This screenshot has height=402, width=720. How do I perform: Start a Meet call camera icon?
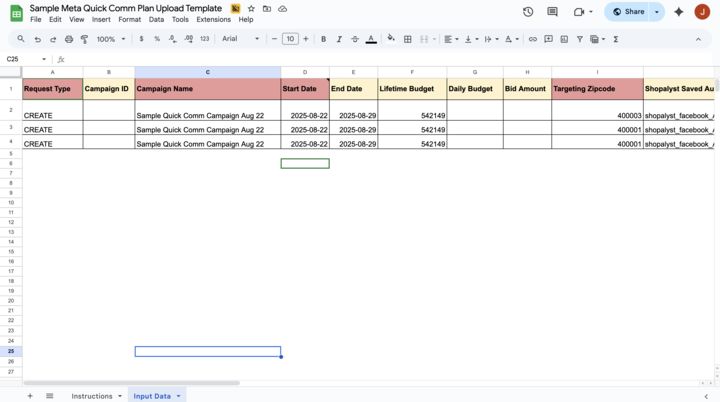click(x=579, y=12)
